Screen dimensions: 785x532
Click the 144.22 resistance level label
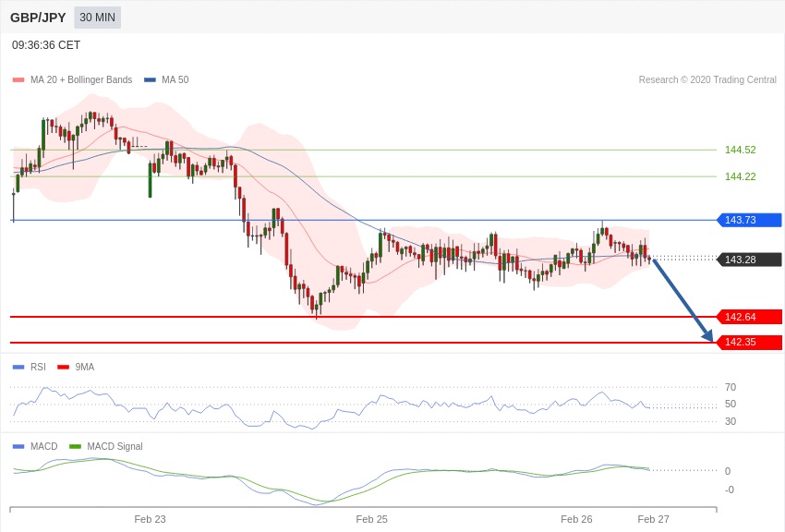(x=741, y=176)
